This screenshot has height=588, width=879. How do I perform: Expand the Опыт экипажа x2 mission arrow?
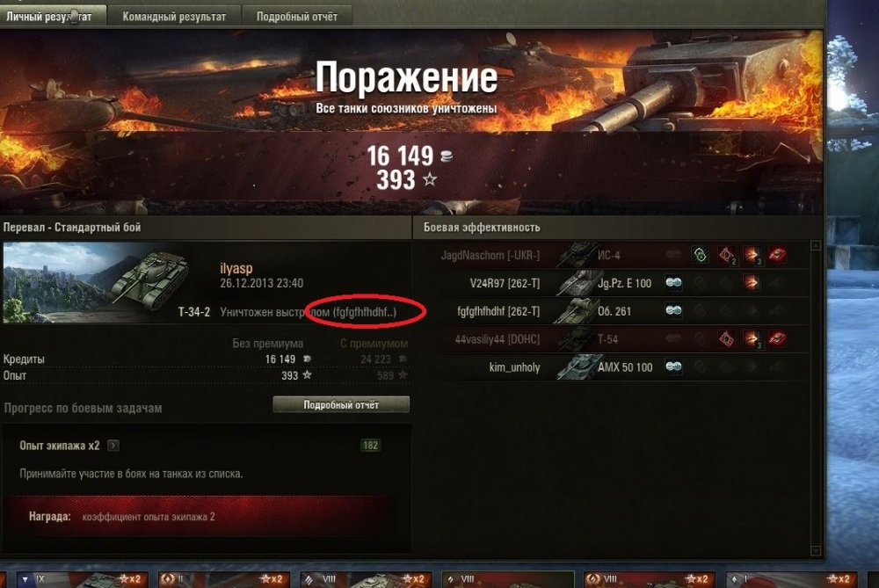coord(113,446)
